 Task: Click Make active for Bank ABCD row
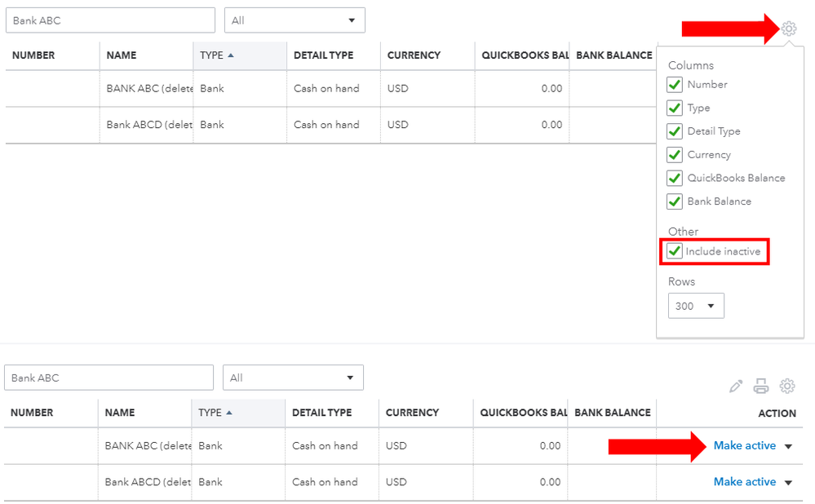(744, 482)
